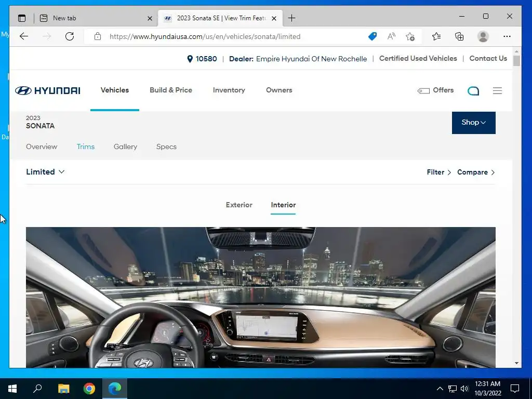Open the volume control in system tray
This screenshot has width=532, height=399.
pyautogui.click(x=464, y=389)
